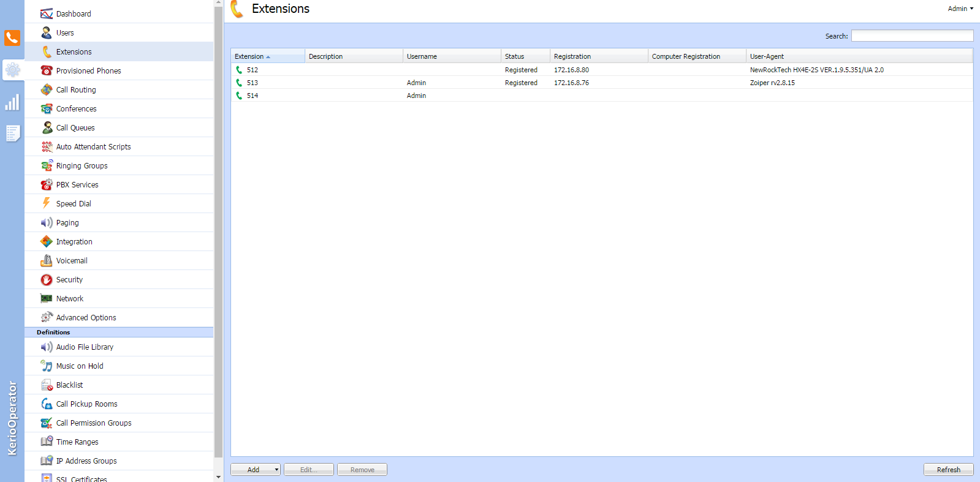Image resolution: width=980 pixels, height=482 pixels.
Task: Click the Speed Dial lightning icon
Action: click(x=47, y=203)
